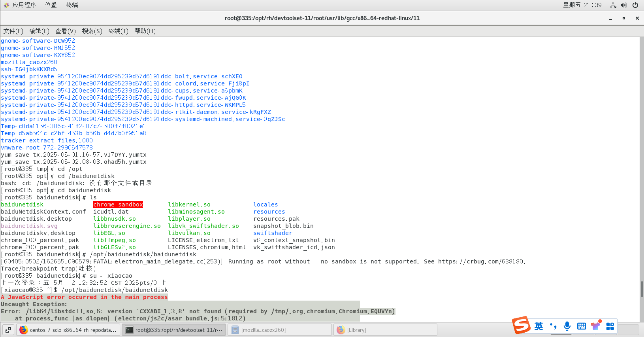Open the soft keyboard icon
Image resolution: width=644 pixels, height=337 pixels.
[x=582, y=326]
